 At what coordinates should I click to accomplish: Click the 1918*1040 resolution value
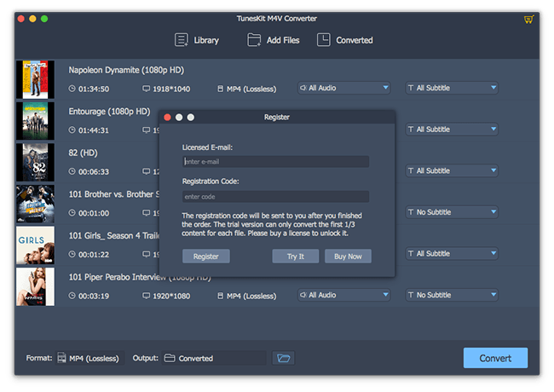point(171,89)
